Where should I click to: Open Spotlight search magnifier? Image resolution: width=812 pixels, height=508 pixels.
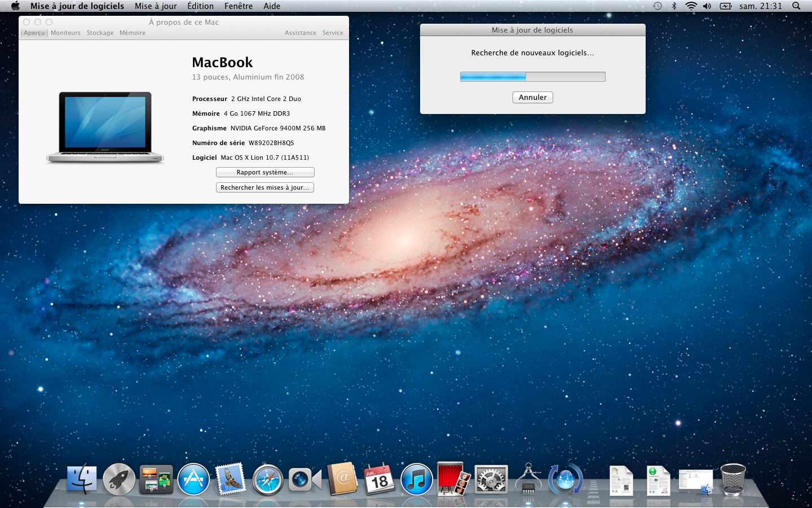click(x=796, y=6)
